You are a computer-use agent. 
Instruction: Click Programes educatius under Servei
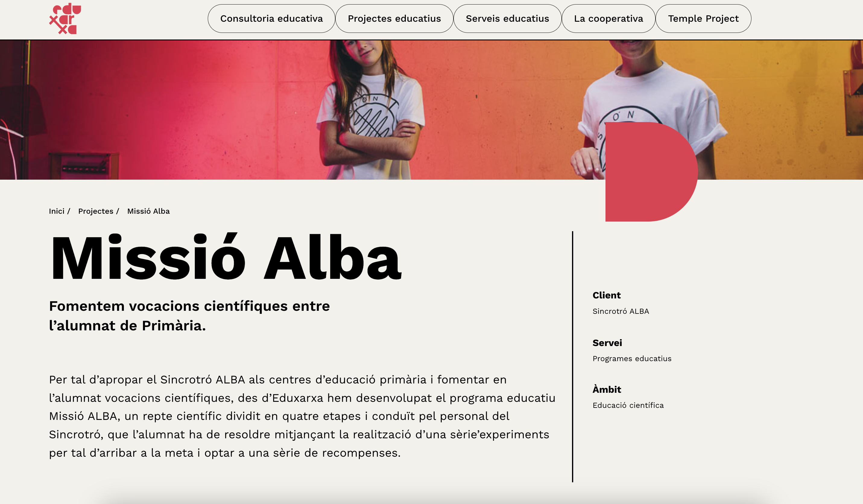(632, 358)
